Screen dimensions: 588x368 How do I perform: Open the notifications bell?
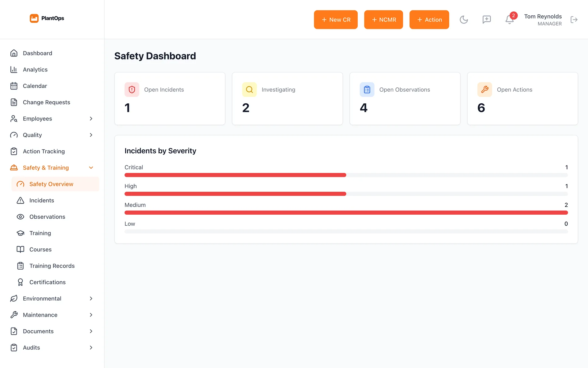[509, 20]
